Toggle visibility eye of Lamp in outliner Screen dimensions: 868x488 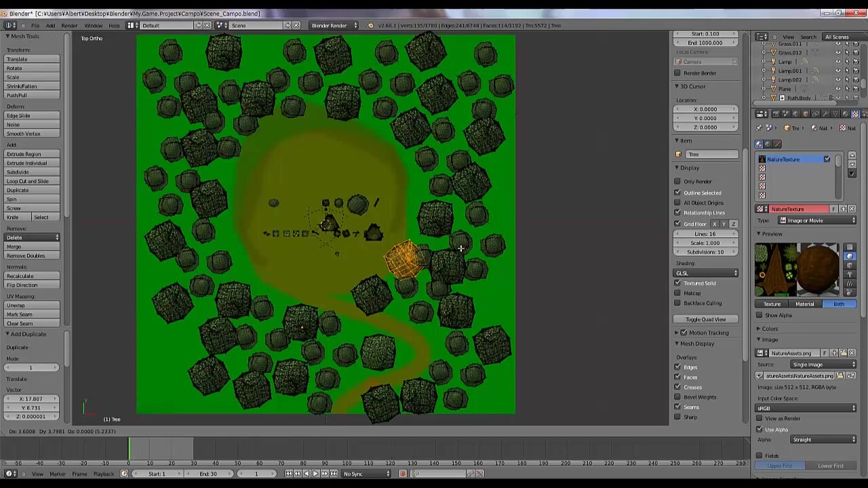click(x=838, y=62)
